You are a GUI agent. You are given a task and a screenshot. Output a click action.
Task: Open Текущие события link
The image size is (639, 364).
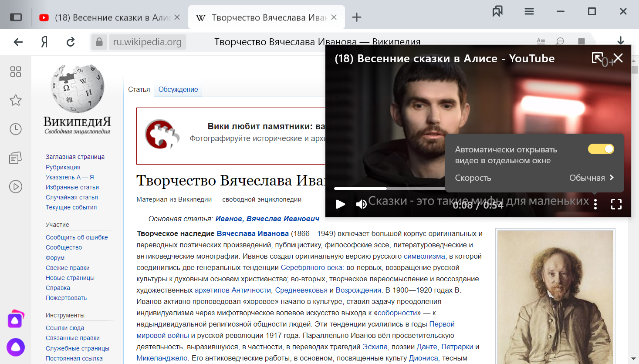[x=71, y=207]
